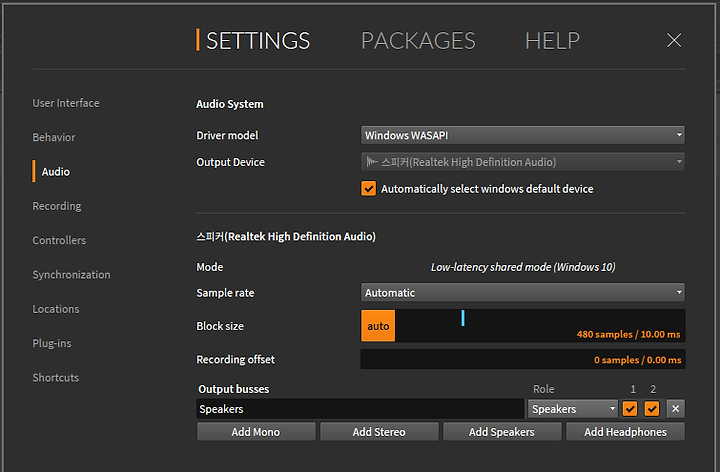
Task: Click the 480 samples / 10.00 ms value
Action: tap(628, 334)
